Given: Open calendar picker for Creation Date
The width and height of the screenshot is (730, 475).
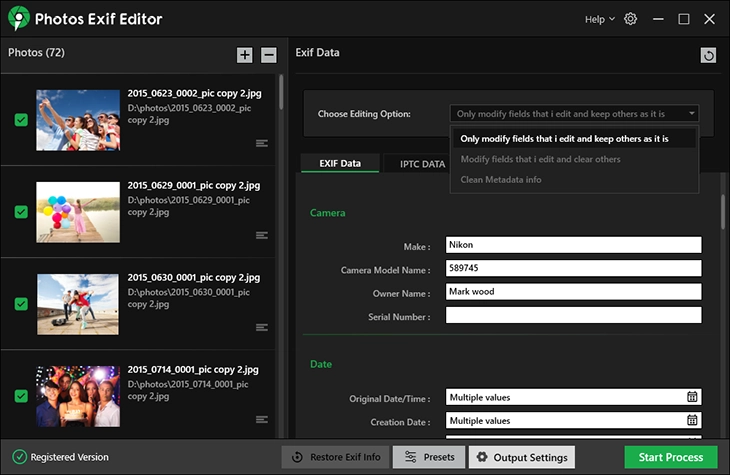Looking at the screenshot, I should [692, 421].
